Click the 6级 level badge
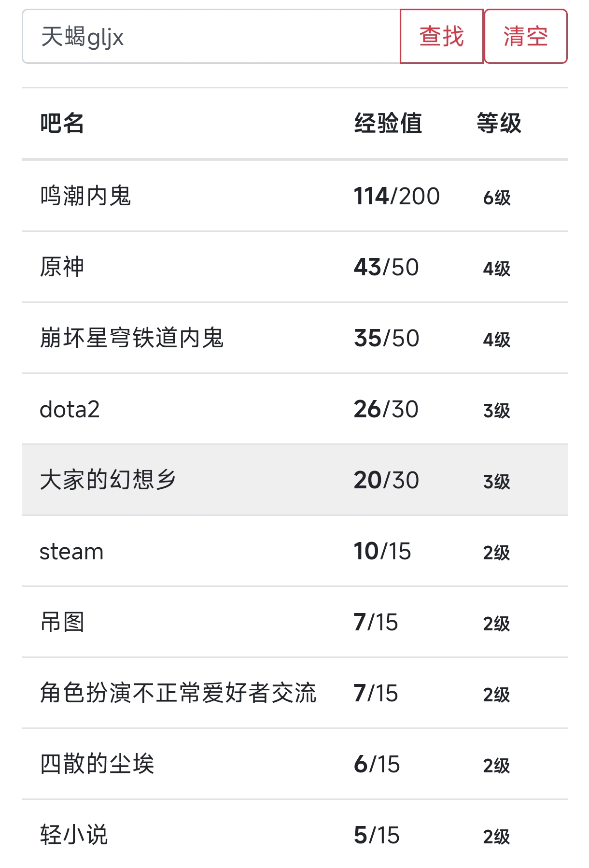The height and width of the screenshot is (868, 589). click(x=497, y=198)
